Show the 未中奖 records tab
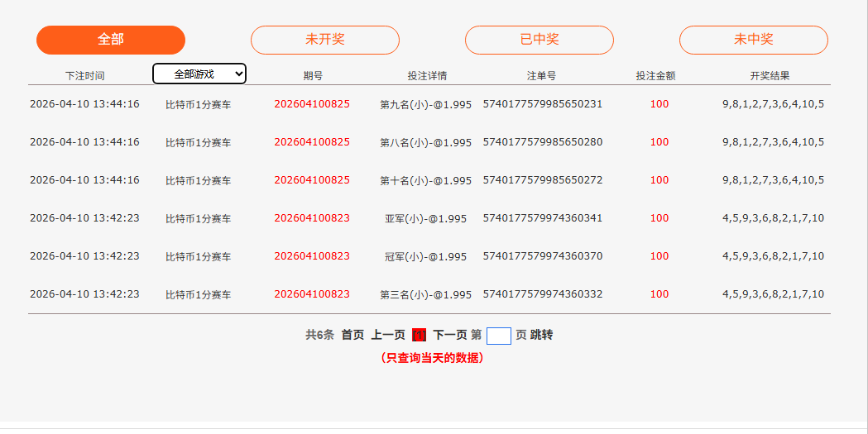The height and width of the screenshot is (434, 868). click(x=754, y=40)
